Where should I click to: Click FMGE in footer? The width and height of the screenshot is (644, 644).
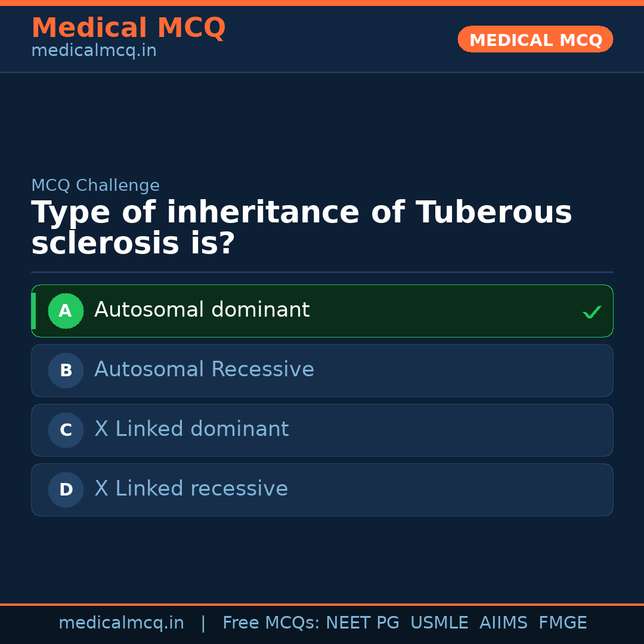[x=563, y=623]
